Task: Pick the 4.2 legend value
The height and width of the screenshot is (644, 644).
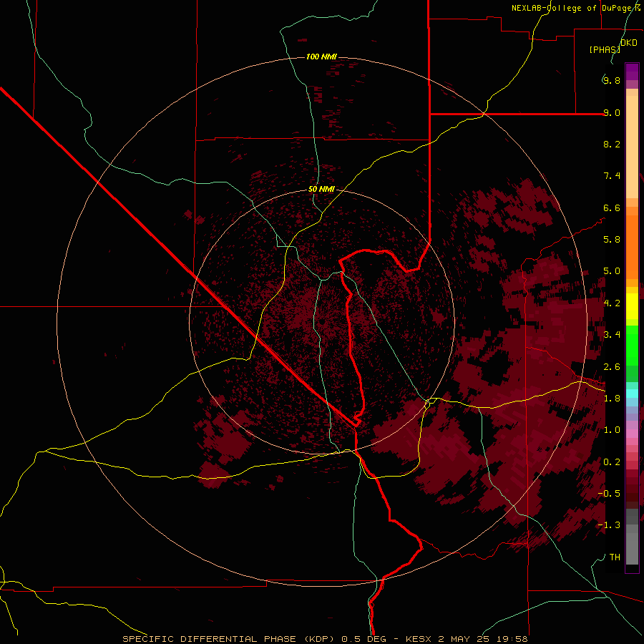Action: [612, 303]
